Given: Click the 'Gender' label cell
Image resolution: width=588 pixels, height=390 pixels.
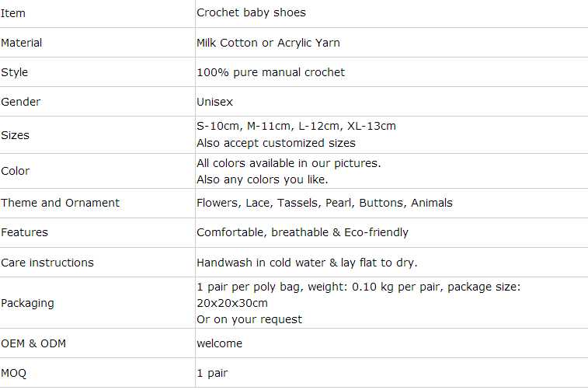Looking at the screenshot, I should click(x=21, y=102).
